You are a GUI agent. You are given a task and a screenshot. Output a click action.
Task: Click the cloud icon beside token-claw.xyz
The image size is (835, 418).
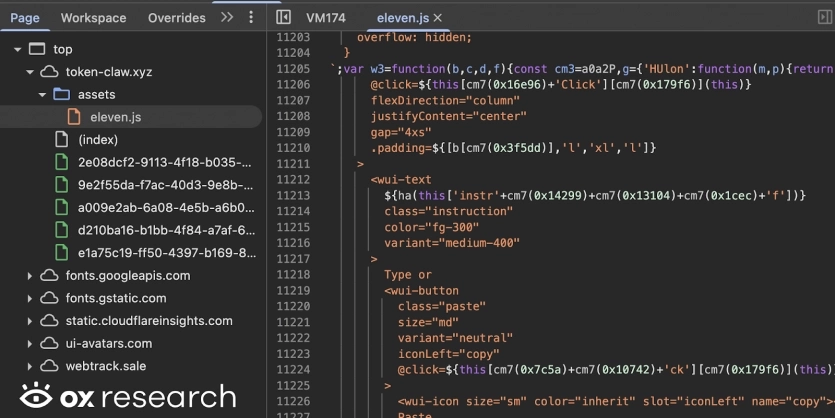click(x=50, y=72)
